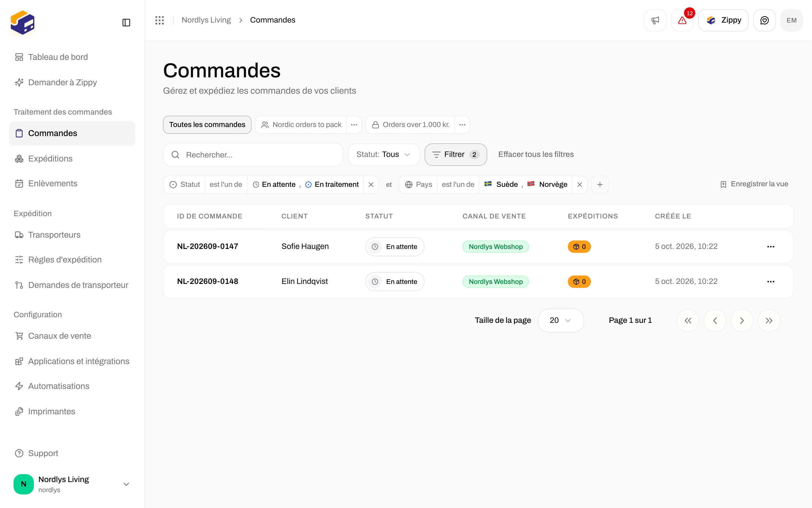Go to Automatisations in sidebar
Screen dimensions: 812x508
(x=72, y=386)
